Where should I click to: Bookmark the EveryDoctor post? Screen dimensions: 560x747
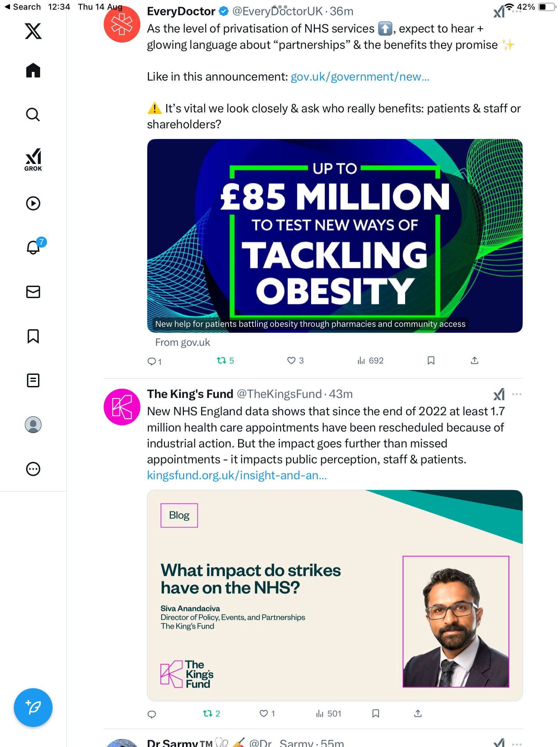tap(431, 361)
